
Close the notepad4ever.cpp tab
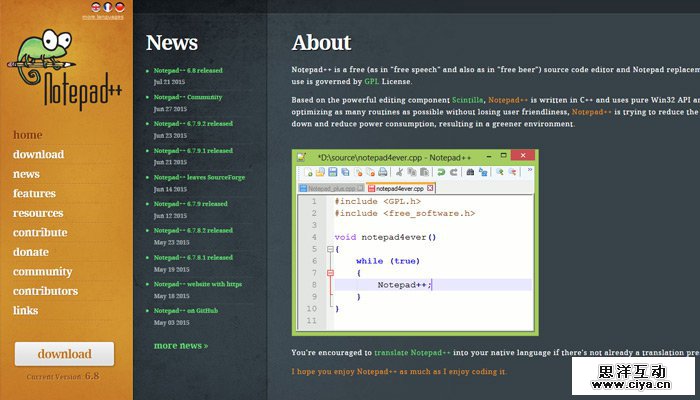pyautogui.click(x=430, y=188)
